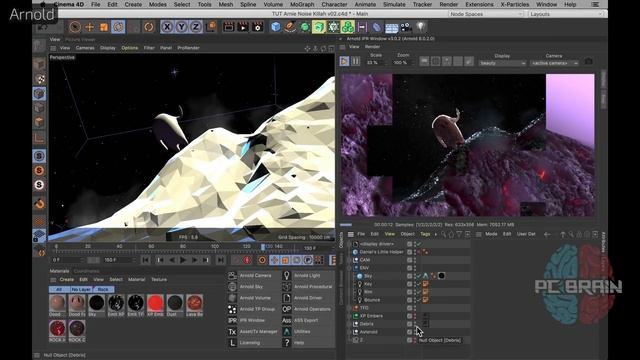This screenshot has width=640, height=360.
Task: Toggle the Z axis lock
Action: 196,27
